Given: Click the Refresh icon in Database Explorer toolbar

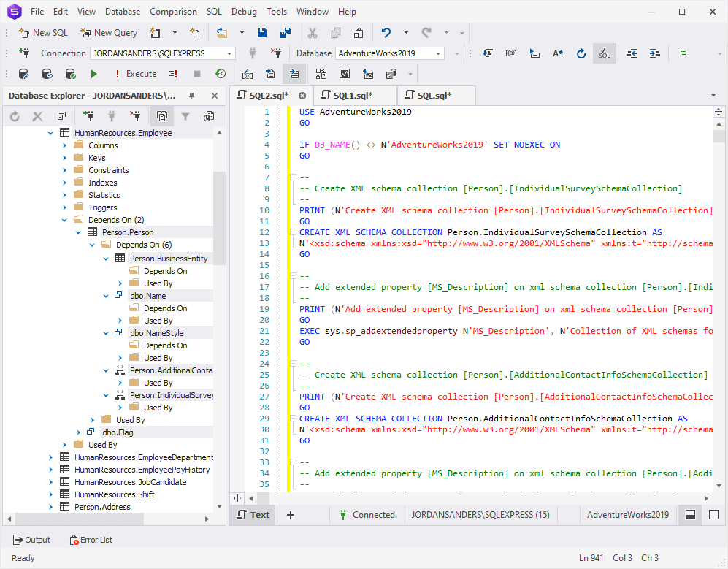Looking at the screenshot, I should click(x=15, y=116).
